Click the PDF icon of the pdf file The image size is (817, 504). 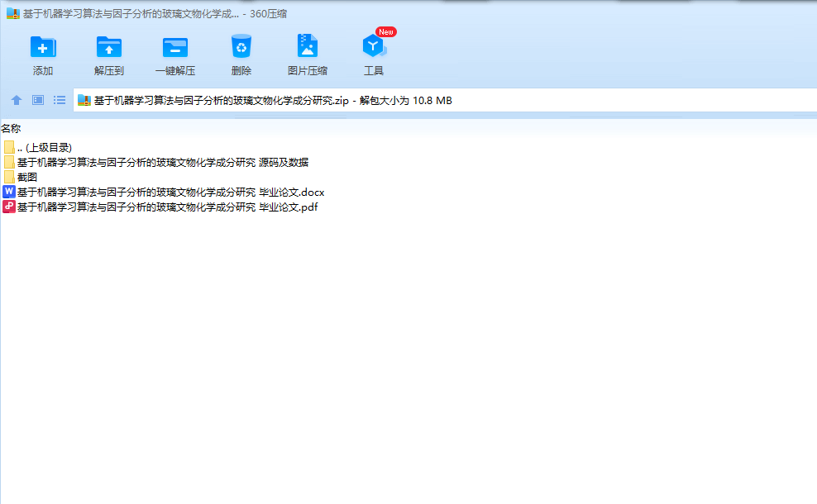pyautogui.click(x=9, y=207)
